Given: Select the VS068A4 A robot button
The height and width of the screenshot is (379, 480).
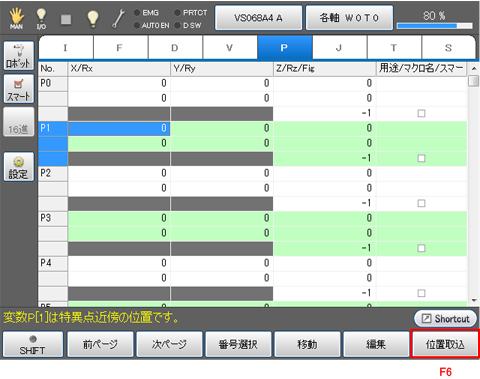Looking at the screenshot, I should coord(258,18).
